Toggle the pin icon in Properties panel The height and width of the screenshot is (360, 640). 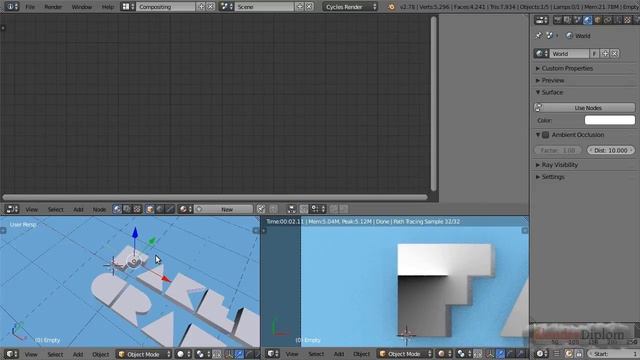tap(539, 36)
